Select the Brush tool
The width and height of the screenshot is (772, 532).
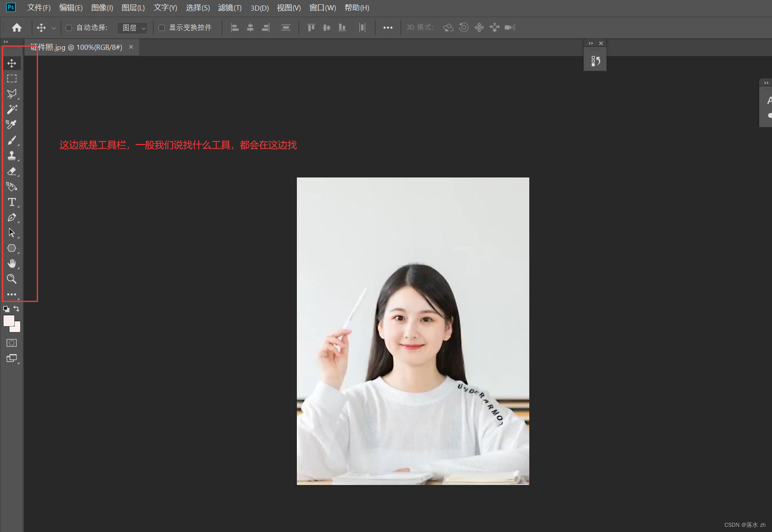[x=12, y=140]
